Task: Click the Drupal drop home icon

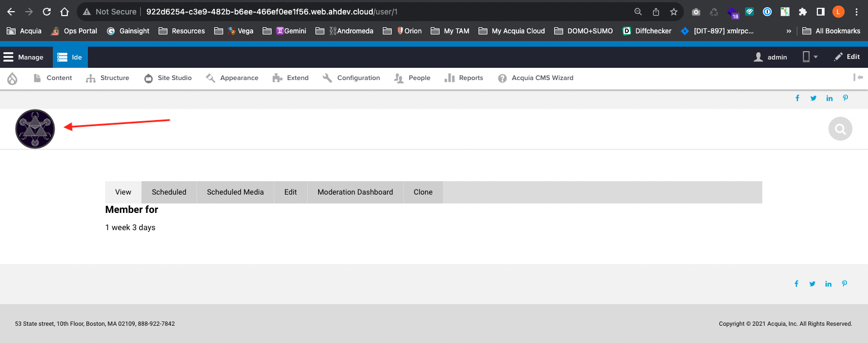Action: [12, 78]
